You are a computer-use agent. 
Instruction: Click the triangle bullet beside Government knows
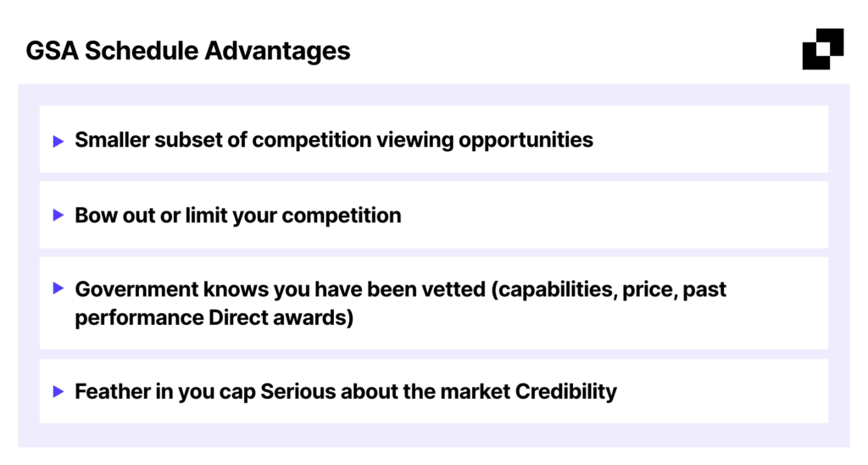click(x=58, y=289)
